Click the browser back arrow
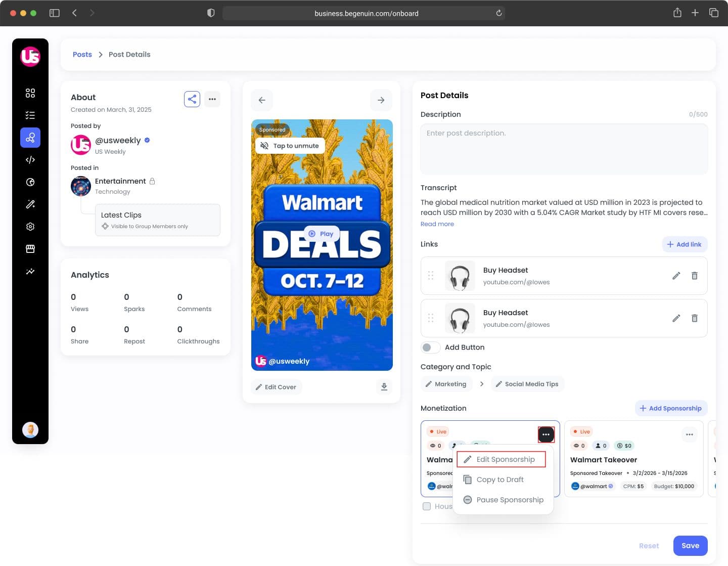The image size is (728, 566). [x=74, y=13]
